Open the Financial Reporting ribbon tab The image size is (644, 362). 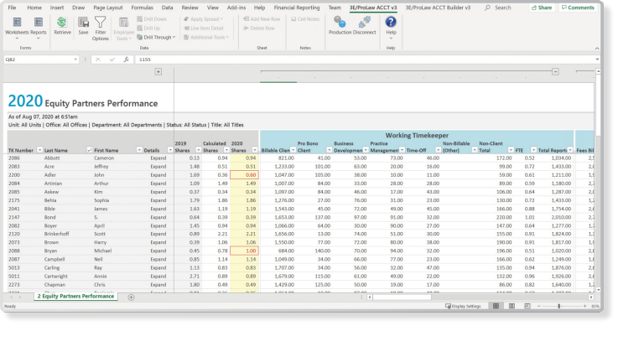pos(297,7)
